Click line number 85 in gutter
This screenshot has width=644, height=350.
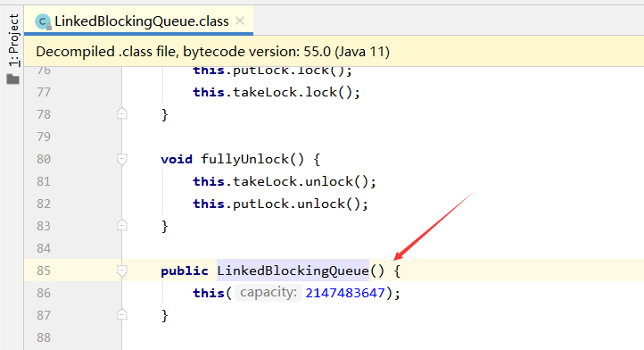pos(44,271)
